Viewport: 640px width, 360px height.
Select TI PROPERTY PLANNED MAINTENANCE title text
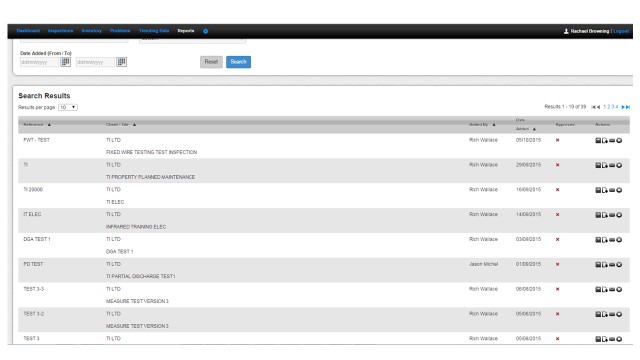[x=150, y=177]
